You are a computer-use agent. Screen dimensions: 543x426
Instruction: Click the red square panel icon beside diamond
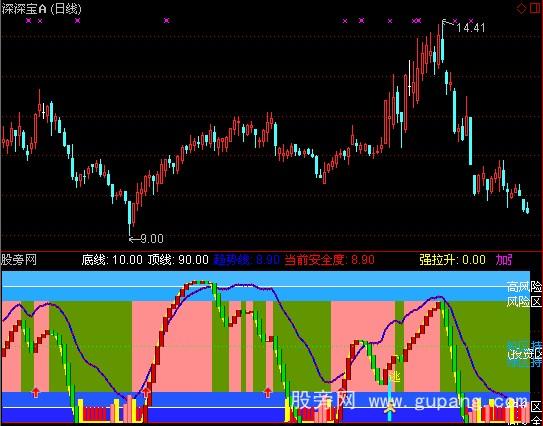click(x=535, y=8)
